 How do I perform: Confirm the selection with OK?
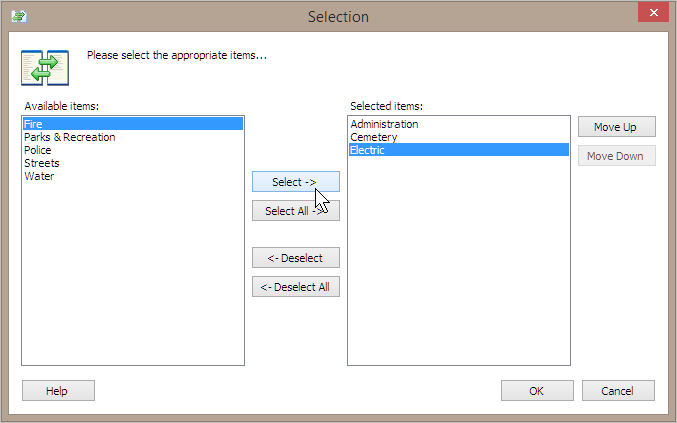pos(537,391)
